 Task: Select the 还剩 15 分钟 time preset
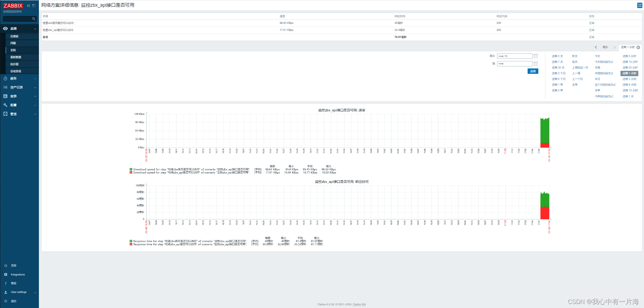[x=630, y=62]
